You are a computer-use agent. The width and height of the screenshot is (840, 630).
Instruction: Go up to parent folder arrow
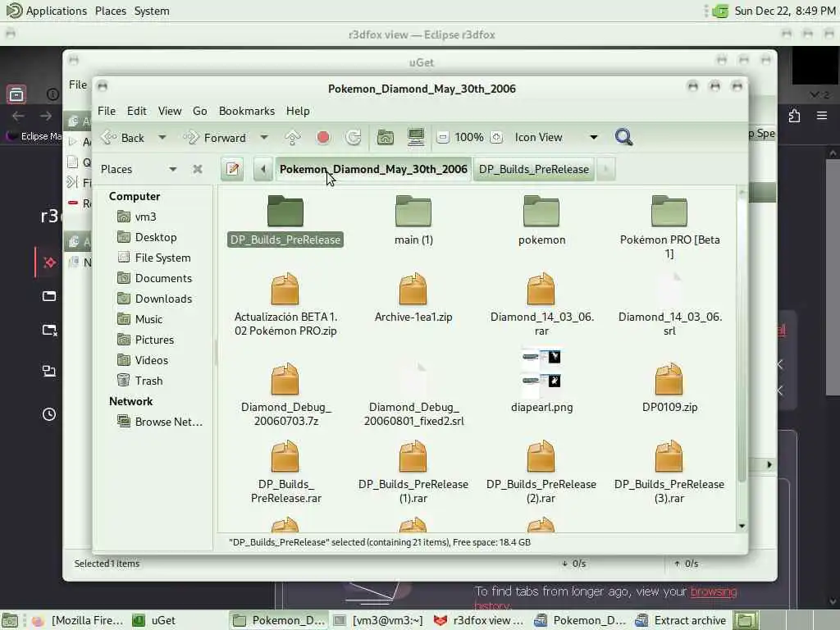coord(293,138)
